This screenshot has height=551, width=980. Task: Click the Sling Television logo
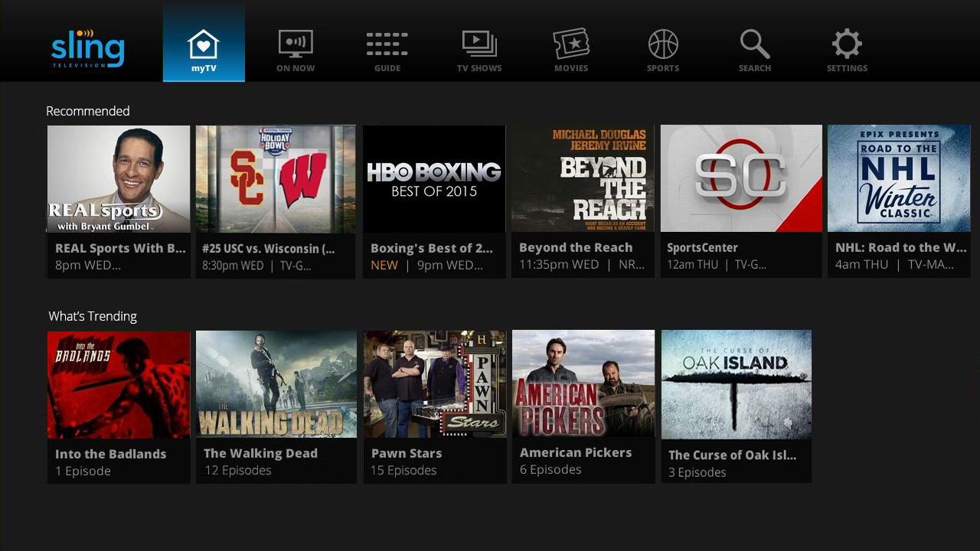pyautogui.click(x=87, y=48)
